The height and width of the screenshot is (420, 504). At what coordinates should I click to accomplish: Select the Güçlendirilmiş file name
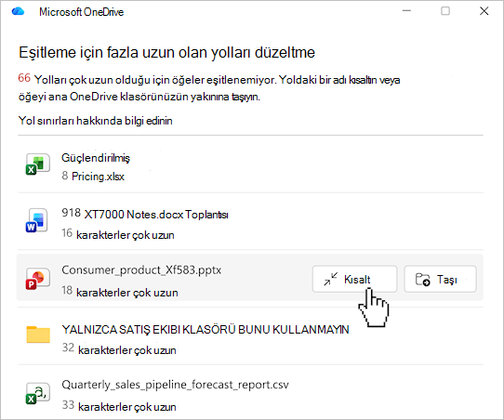coord(96,158)
